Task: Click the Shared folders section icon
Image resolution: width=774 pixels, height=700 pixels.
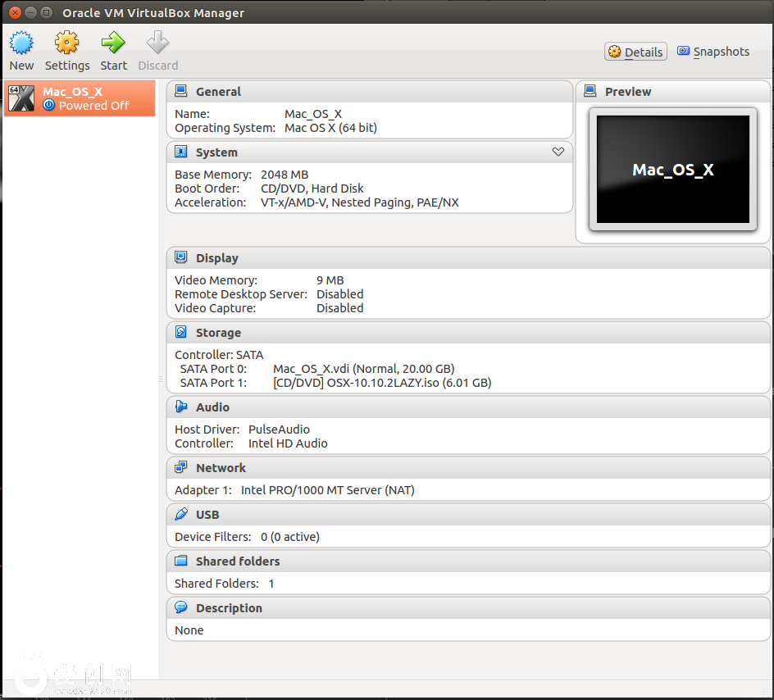Action: (x=181, y=561)
